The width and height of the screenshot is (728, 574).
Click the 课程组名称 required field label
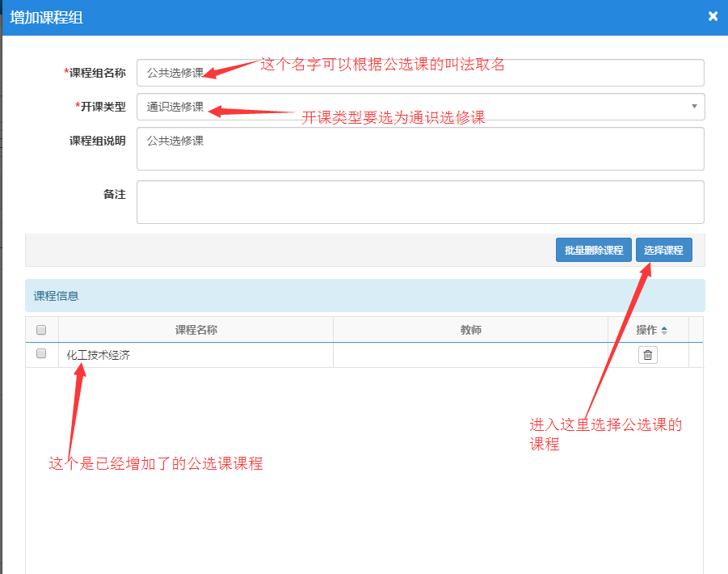coord(95,73)
